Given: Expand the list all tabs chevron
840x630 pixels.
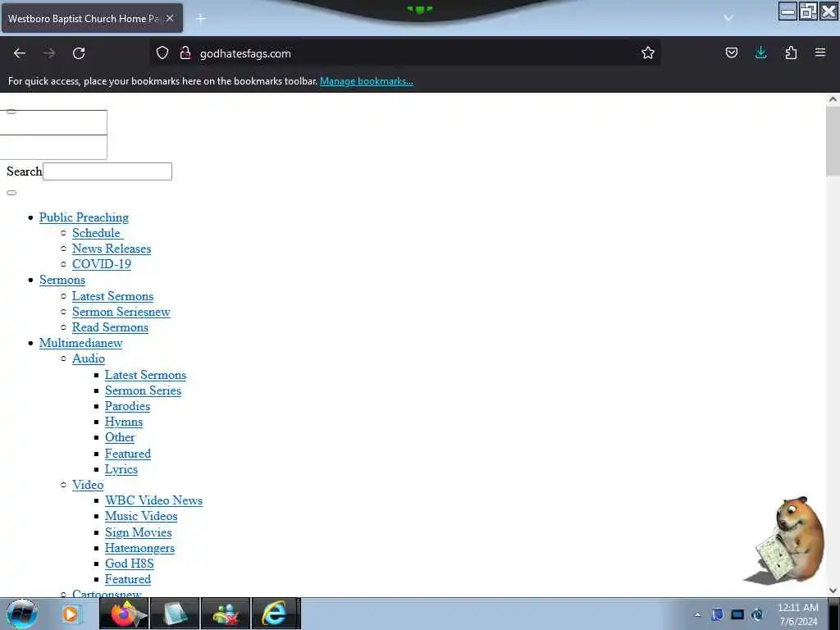Looking at the screenshot, I should pos(728,18).
